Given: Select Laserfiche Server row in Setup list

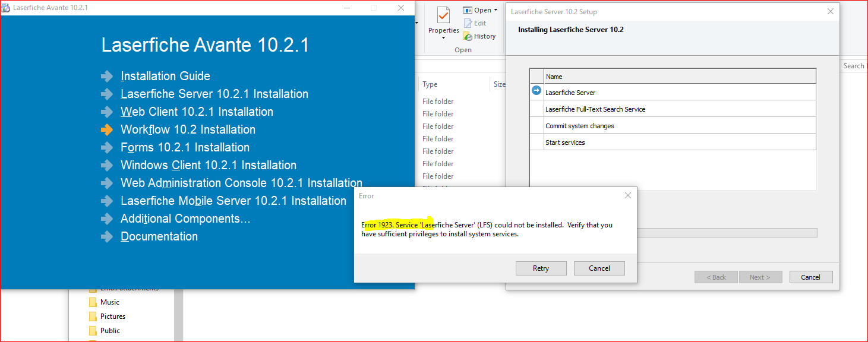Looking at the screenshot, I should coord(673,92).
